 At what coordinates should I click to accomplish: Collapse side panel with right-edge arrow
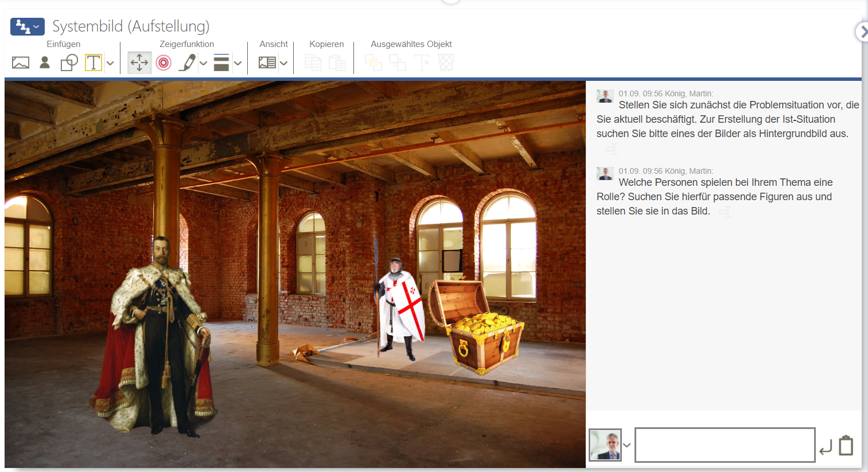862,32
